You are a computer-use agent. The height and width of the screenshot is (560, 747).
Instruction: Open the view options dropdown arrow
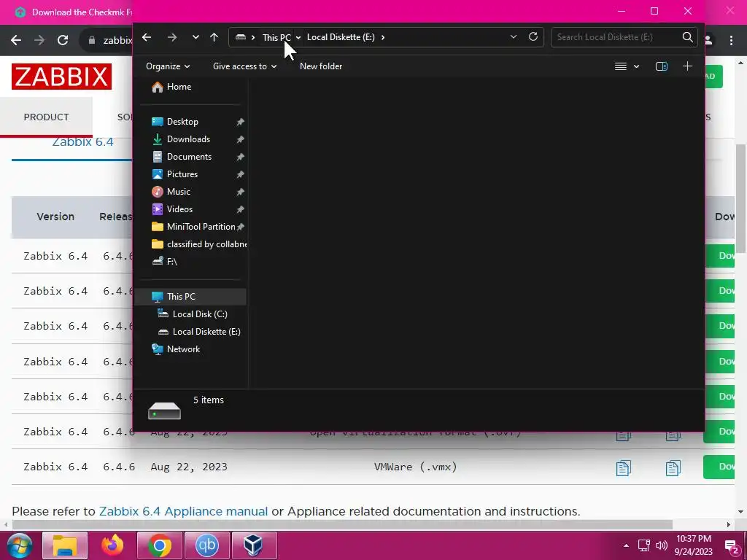[636, 66]
